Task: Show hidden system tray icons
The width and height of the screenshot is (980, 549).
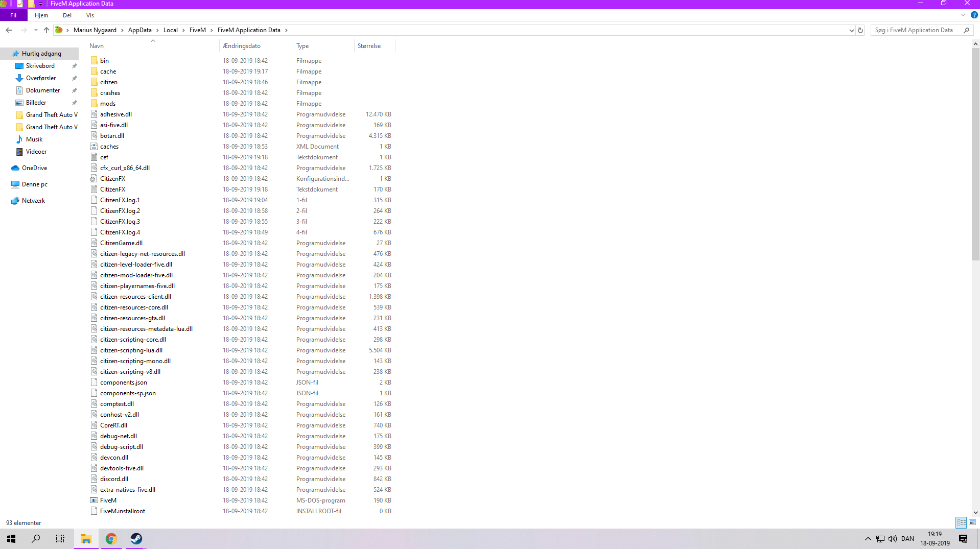Action: tap(868, 539)
